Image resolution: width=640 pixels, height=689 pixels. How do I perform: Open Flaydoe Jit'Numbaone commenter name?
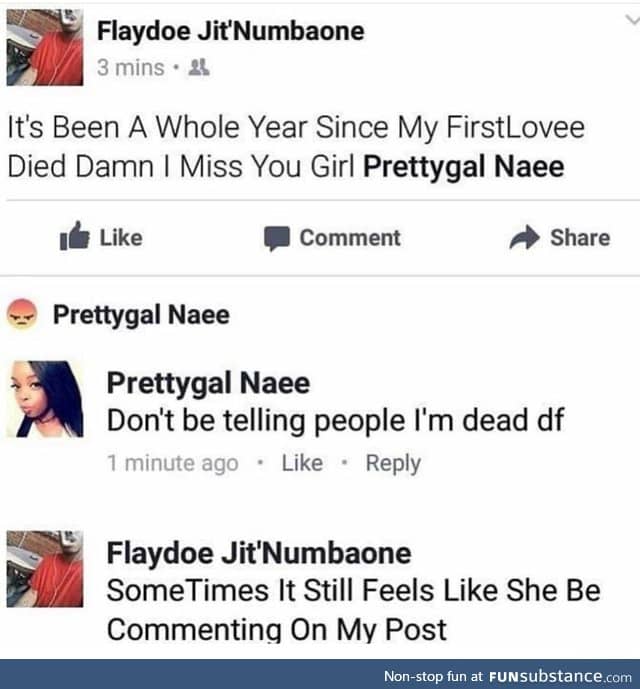pyautogui.click(x=259, y=553)
